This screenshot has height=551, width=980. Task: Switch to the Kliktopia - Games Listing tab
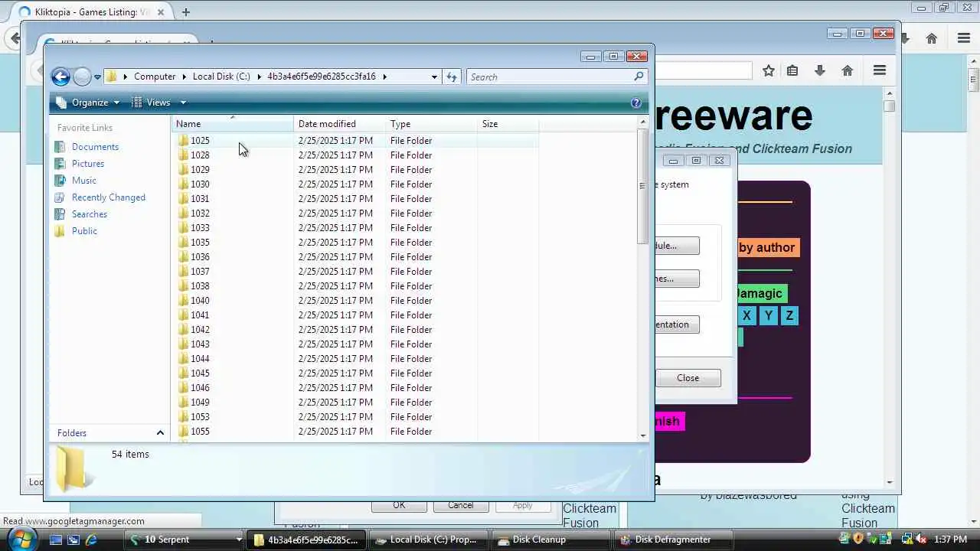[91, 12]
